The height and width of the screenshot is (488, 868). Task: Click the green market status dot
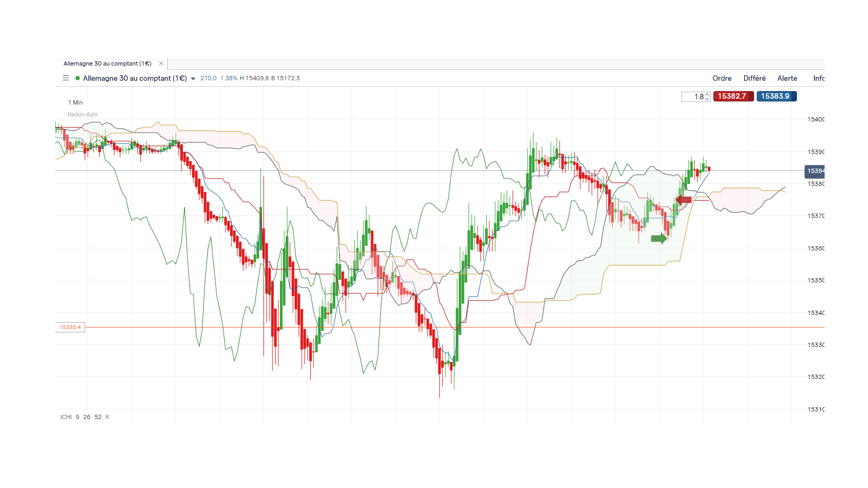pyautogui.click(x=78, y=78)
